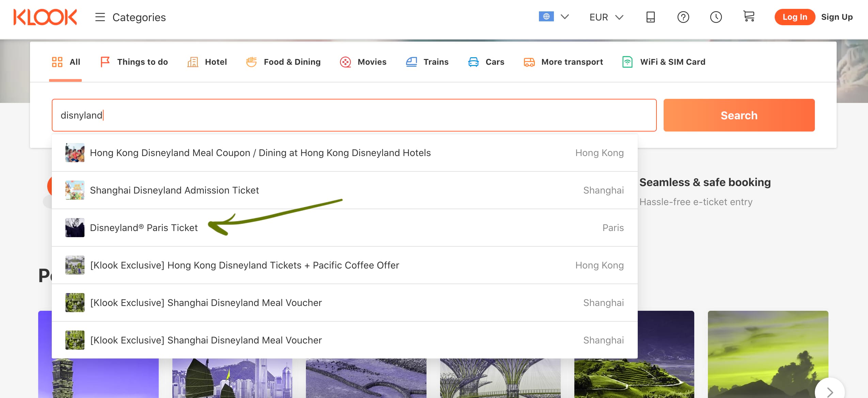Open the recently viewed clock icon

(716, 17)
